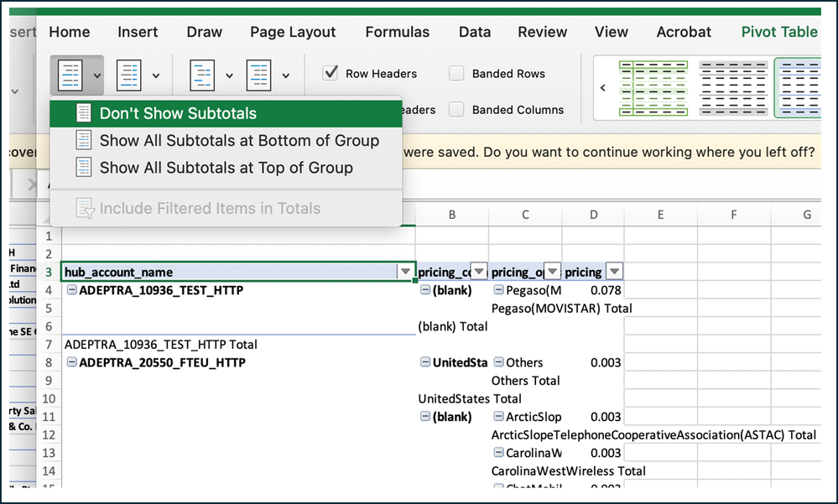
Task: Expand the Report Layout dropdown arrow
Action: (229, 76)
